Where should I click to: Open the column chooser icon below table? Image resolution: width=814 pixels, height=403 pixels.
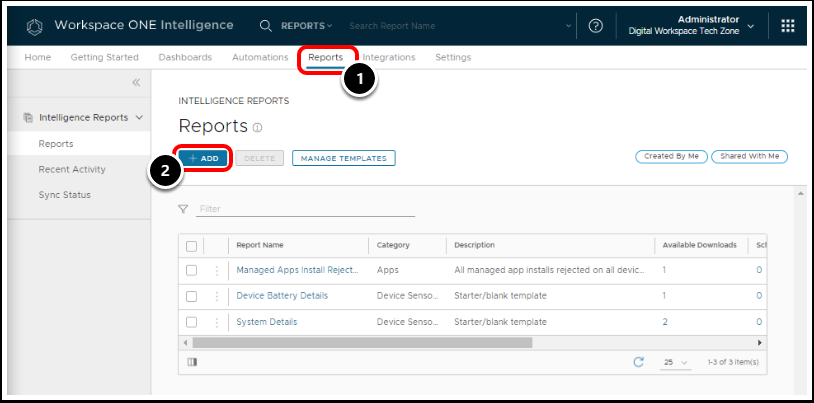click(192, 362)
